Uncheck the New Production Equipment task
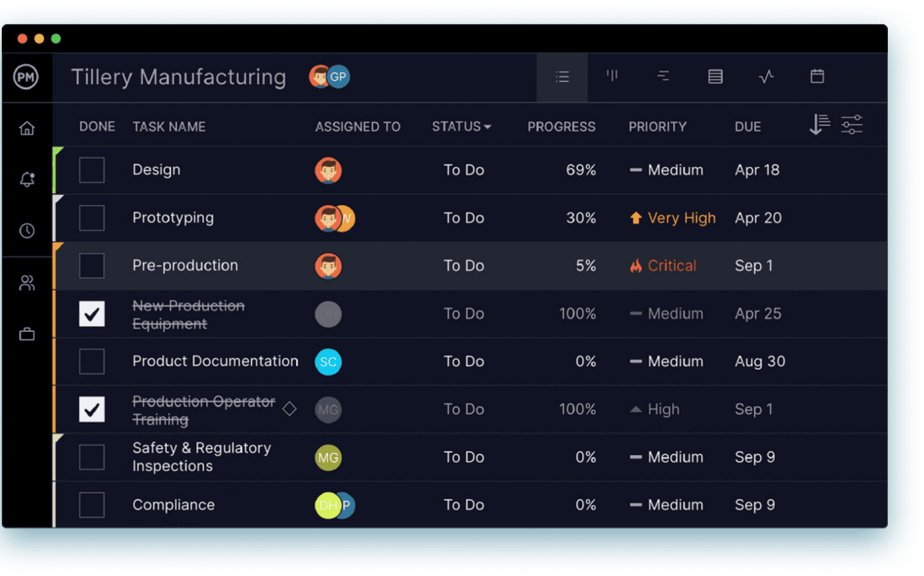 click(x=91, y=313)
